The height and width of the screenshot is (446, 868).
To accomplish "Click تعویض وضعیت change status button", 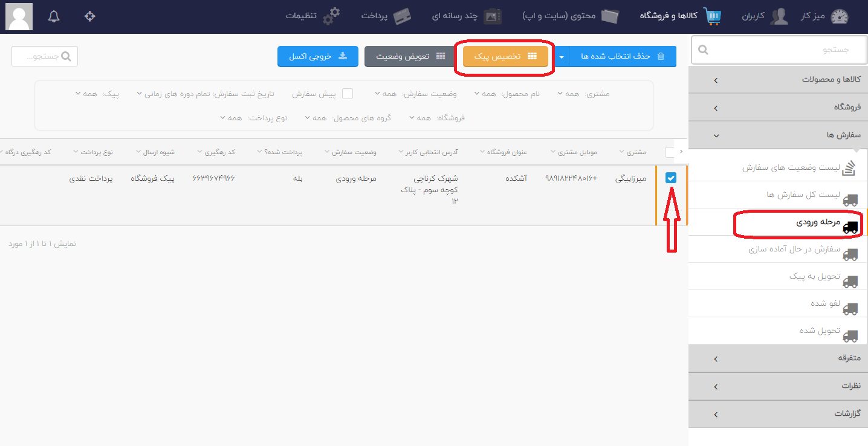I will [x=410, y=56].
